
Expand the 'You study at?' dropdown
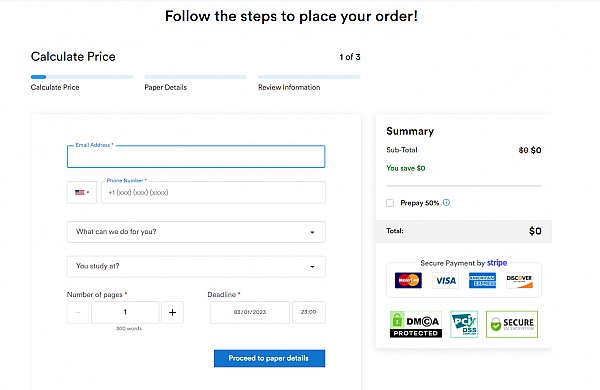pyautogui.click(x=196, y=266)
